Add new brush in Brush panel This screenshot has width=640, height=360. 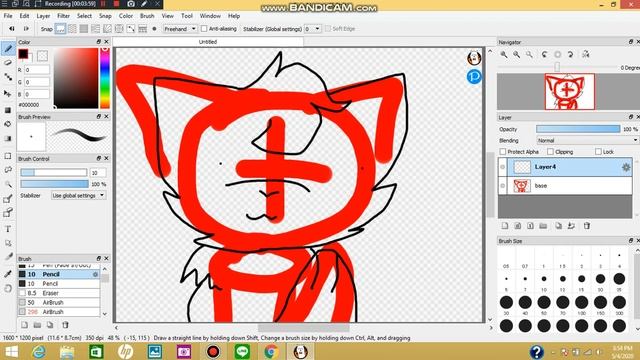[x=24, y=325]
